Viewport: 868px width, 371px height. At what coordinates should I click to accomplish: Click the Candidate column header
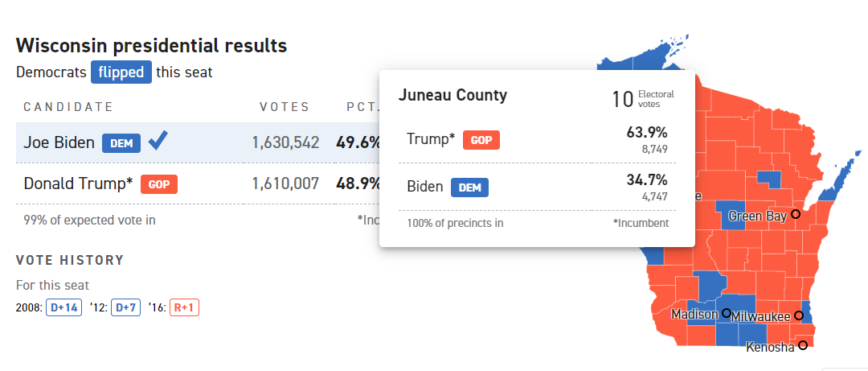click(x=68, y=107)
